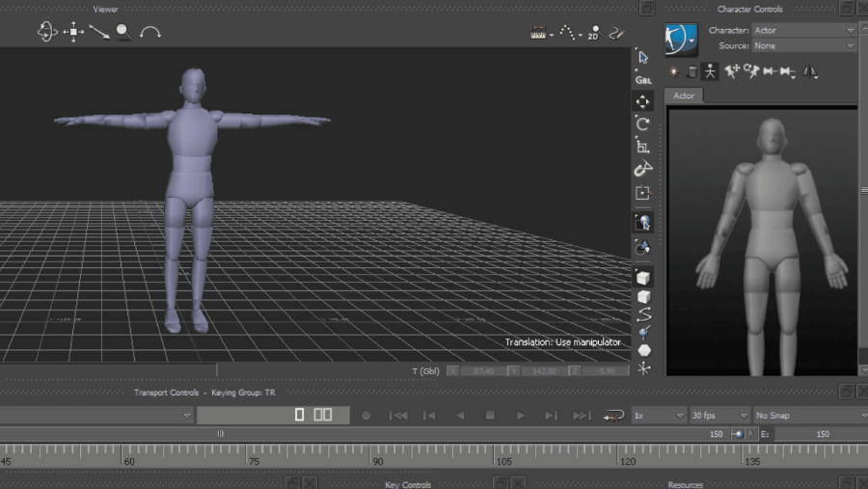Open the No Snap dropdown

pyautogui.click(x=805, y=415)
